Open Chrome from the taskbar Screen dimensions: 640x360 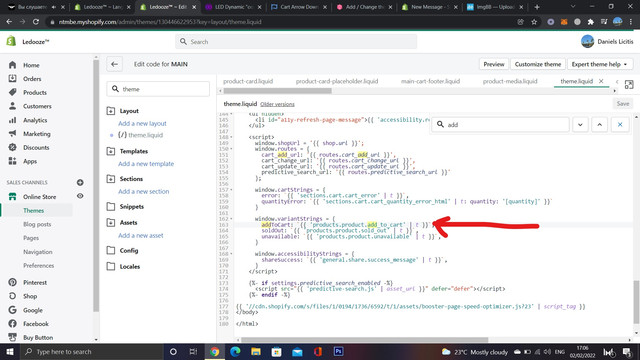pyautogui.click(x=215, y=351)
